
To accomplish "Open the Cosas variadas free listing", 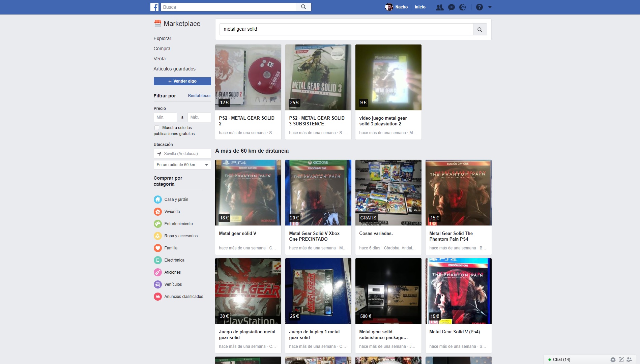I will (388, 207).
